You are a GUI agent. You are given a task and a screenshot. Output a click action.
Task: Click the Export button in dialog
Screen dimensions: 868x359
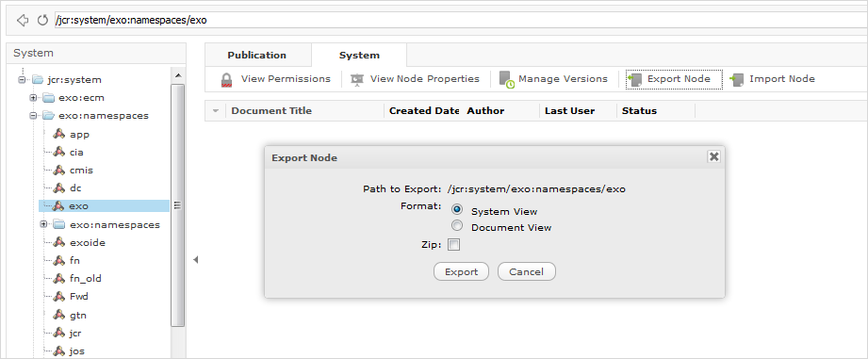(461, 271)
